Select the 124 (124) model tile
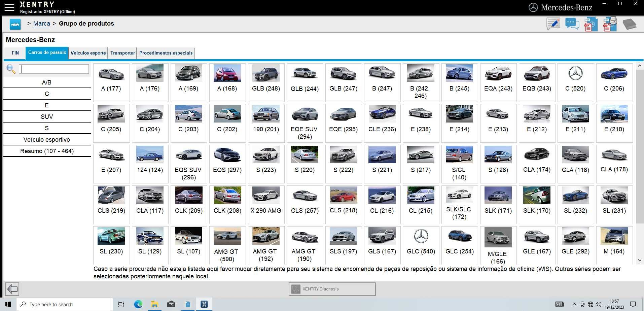The width and height of the screenshot is (644, 311). tap(150, 164)
